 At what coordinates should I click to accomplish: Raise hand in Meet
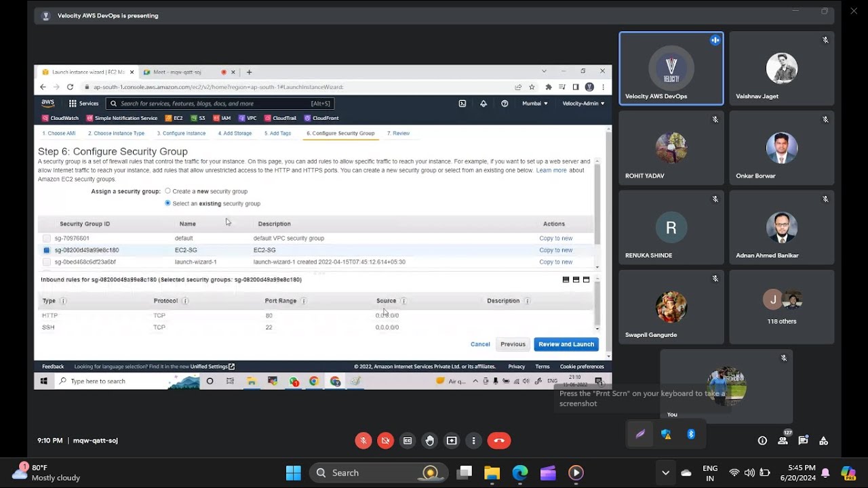pyautogui.click(x=429, y=441)
